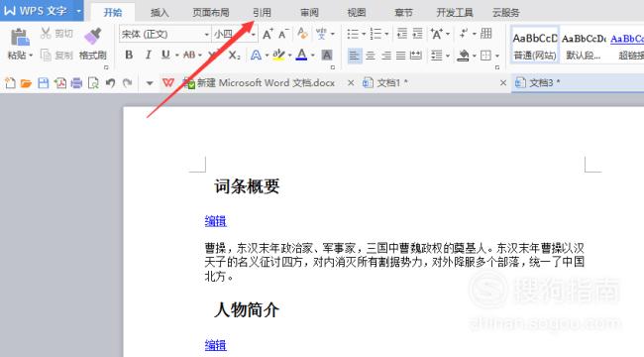The image size is (644, 357).
Task: Open the WPS 文字 application menu arrow
Action: coord(78,11)
